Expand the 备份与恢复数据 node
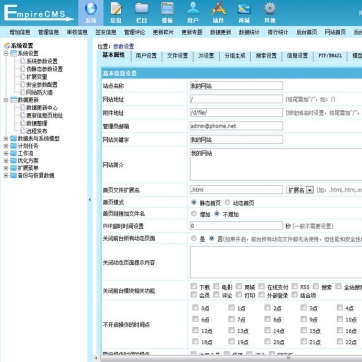This screenshot has width=362, height=362. pyautogui.click(x=6, y=175)
